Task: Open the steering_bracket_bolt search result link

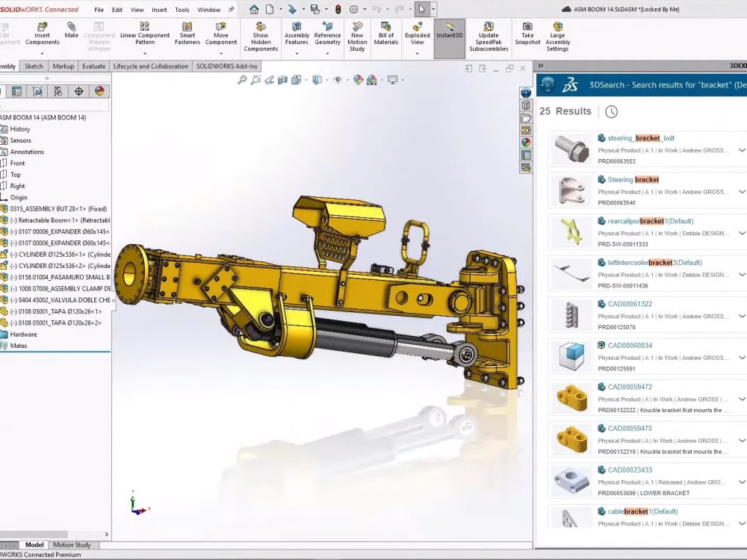Action: point(639,138)
